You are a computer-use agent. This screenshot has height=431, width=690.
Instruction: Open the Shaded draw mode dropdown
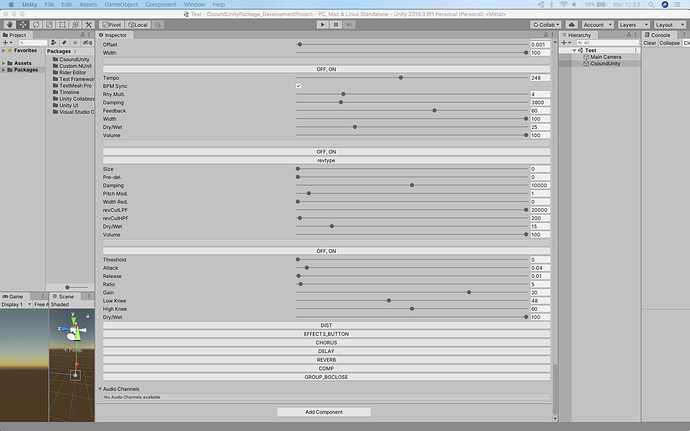[71, 304]
